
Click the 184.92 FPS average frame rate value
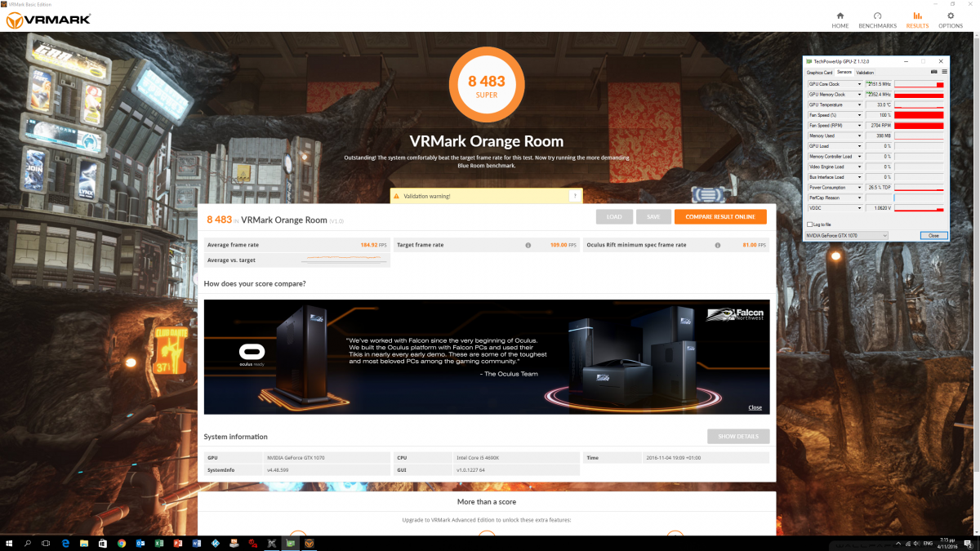(x=374, y=245)
